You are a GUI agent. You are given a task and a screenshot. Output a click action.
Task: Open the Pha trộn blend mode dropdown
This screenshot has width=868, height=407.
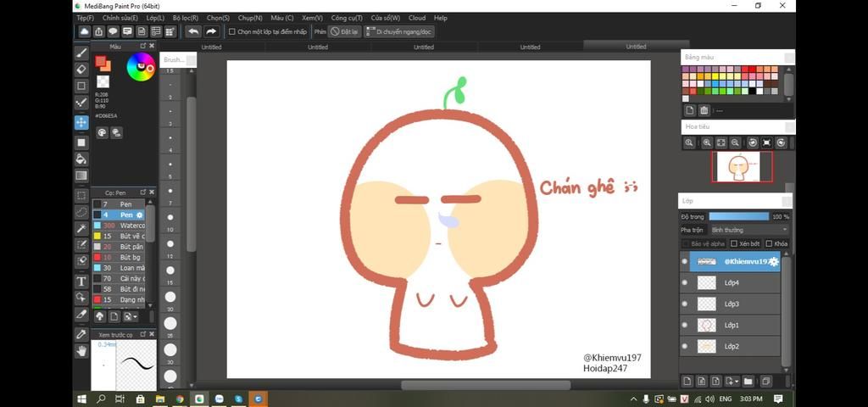pyautogui.click(x=749, y=230)
